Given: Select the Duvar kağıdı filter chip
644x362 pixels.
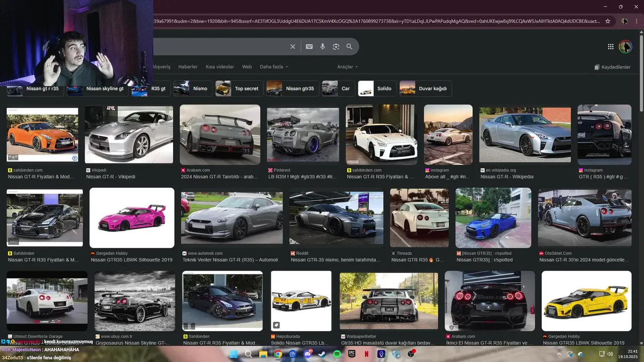Looking at the screenshot, I should pyautogui.click(x=426, y=88).
